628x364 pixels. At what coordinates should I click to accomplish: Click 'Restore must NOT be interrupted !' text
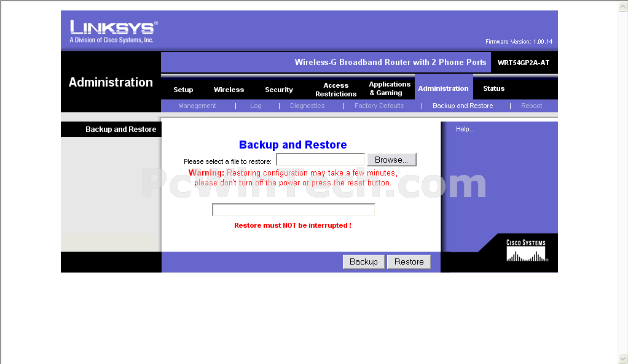(x=292, y=226)
